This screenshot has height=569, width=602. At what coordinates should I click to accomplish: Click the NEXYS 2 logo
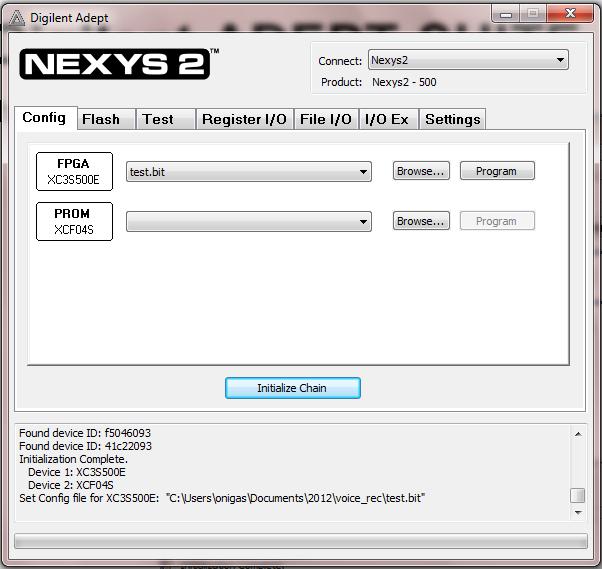[x=115, y=64]
